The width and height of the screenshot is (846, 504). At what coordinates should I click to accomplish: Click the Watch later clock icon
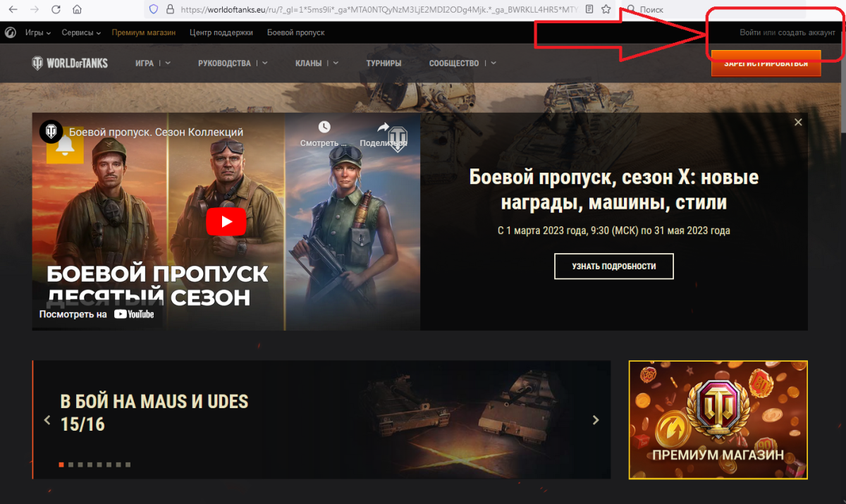324,127
